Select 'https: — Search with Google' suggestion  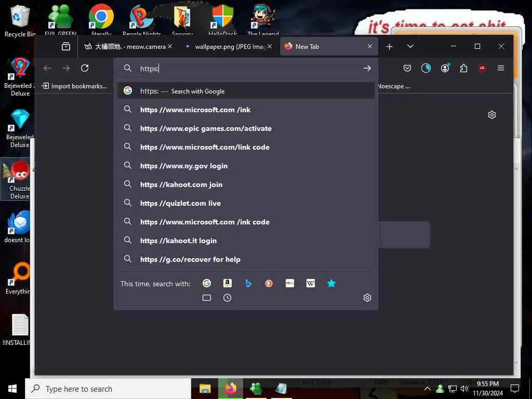[x=246, y=91]
